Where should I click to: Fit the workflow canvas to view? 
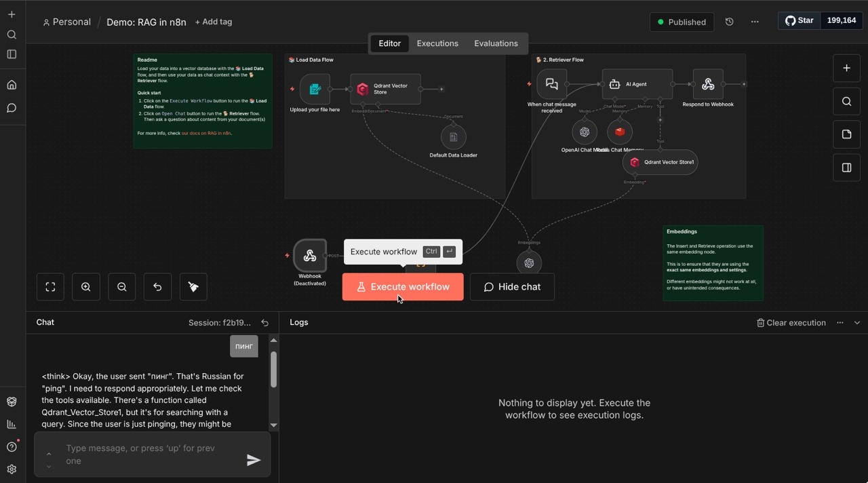(50, 287)
